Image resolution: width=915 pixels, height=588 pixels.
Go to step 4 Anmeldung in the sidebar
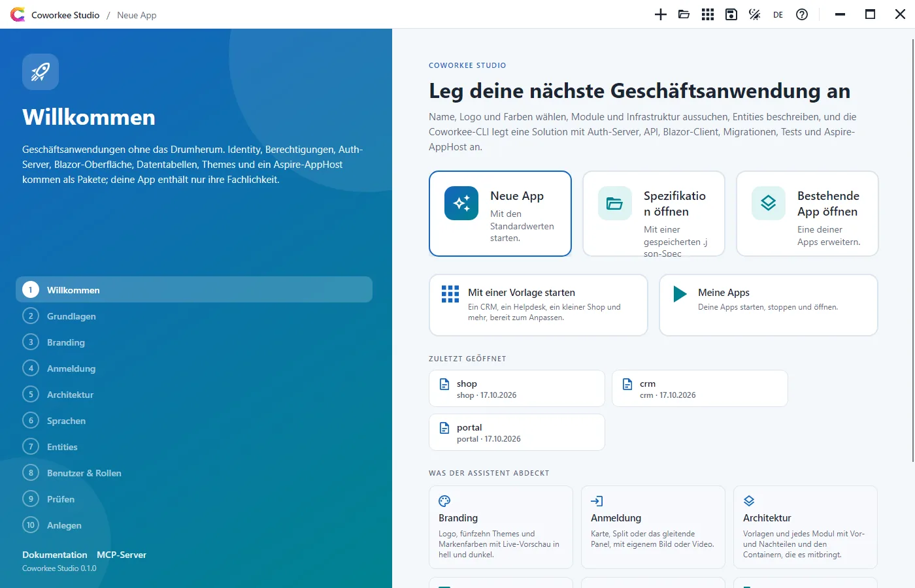coord(194,368)
